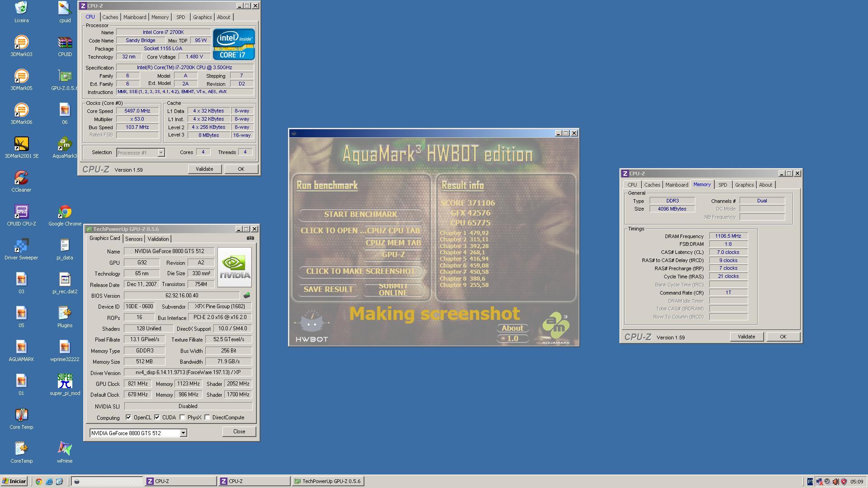Click SAVE RESULT in AquaMark3

tap(328, 289)
